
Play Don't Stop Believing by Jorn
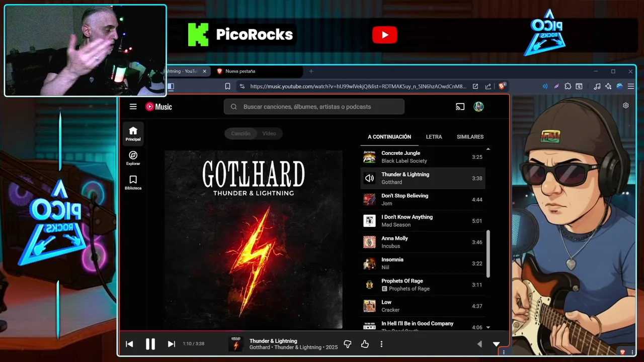423,200
